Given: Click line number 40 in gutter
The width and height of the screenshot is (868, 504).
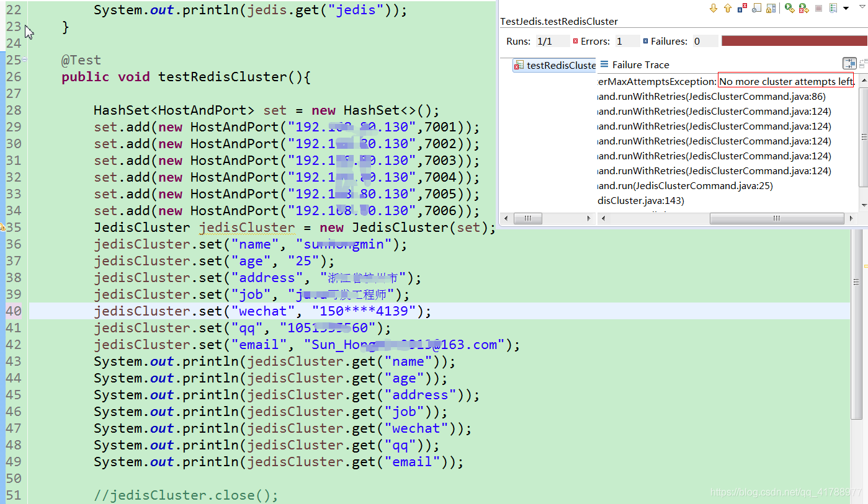Looking at the screenshot, I should point(14,311).
